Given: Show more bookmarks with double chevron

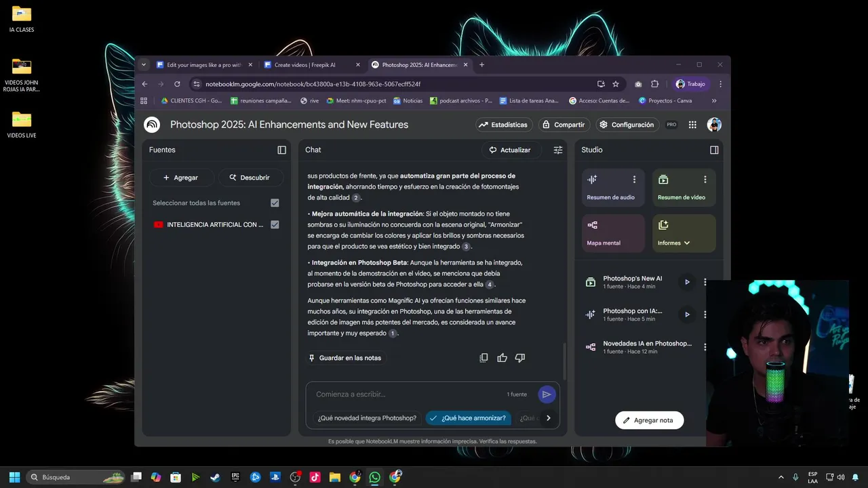Looking at the screenshot, I should click(x=714, y=100).
